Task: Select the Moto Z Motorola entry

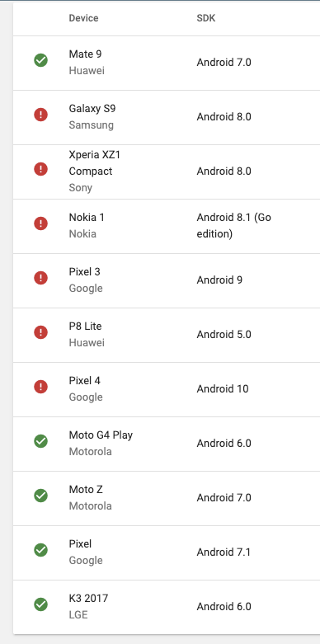Action: coord(90,497)
